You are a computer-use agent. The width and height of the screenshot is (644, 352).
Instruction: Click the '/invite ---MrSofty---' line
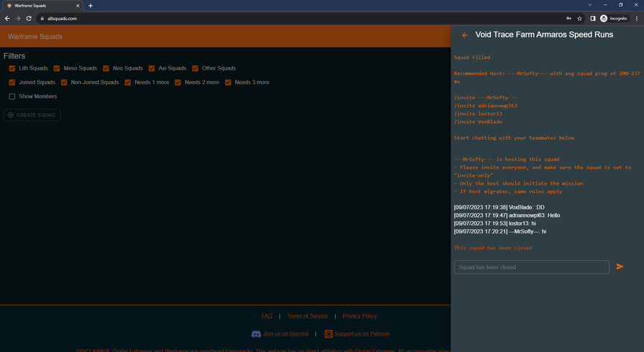[485, 98]
